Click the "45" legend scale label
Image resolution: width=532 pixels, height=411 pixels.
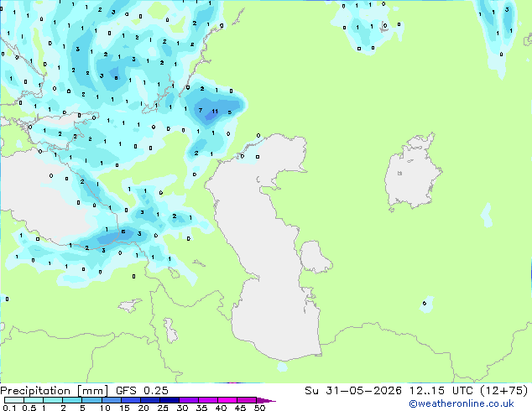[240, 408]
